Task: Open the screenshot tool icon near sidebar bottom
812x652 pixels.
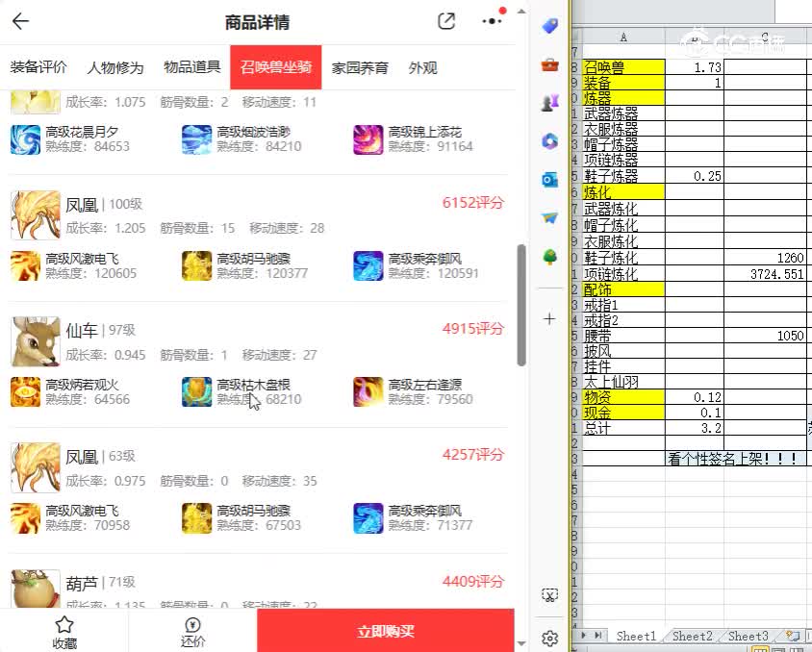Action: [549, 597]
